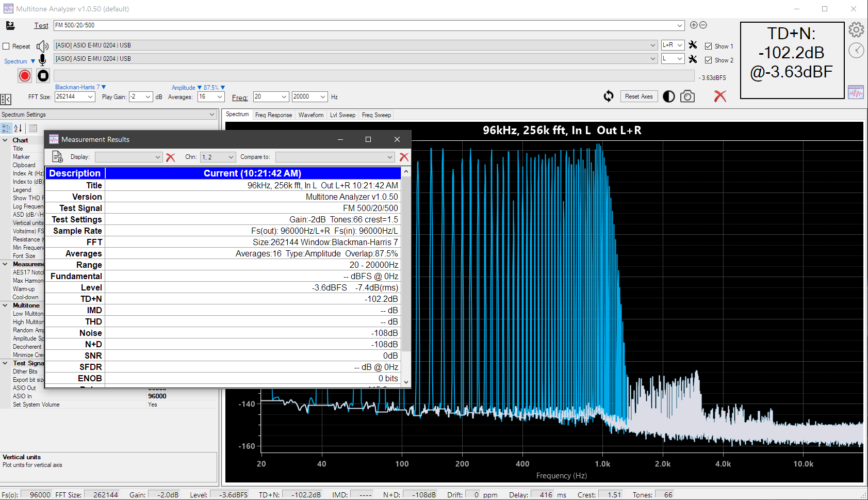This screenshot has width=868, height=500.
Task: Click the large red X clear icon beside the camera
Action: [x=720, y=96]
